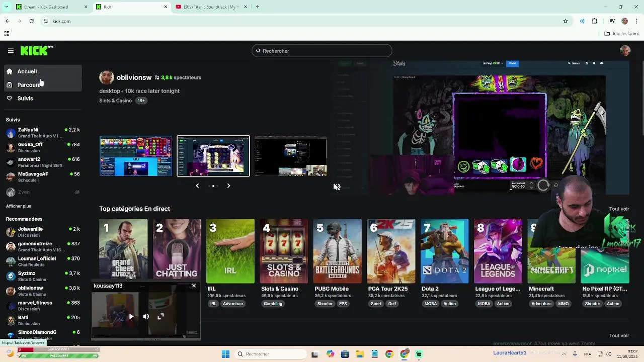Click the taskbar Rechercher search box

(271, 354)
